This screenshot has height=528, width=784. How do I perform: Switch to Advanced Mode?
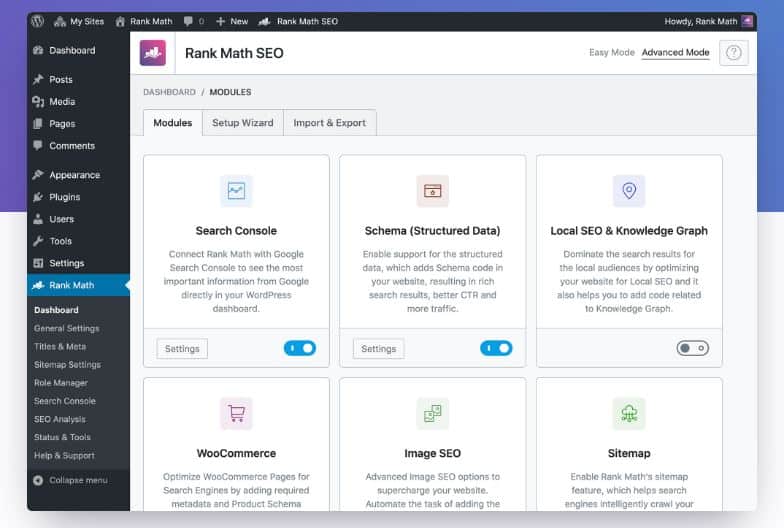pyautogui.click(x=676, y=52)
